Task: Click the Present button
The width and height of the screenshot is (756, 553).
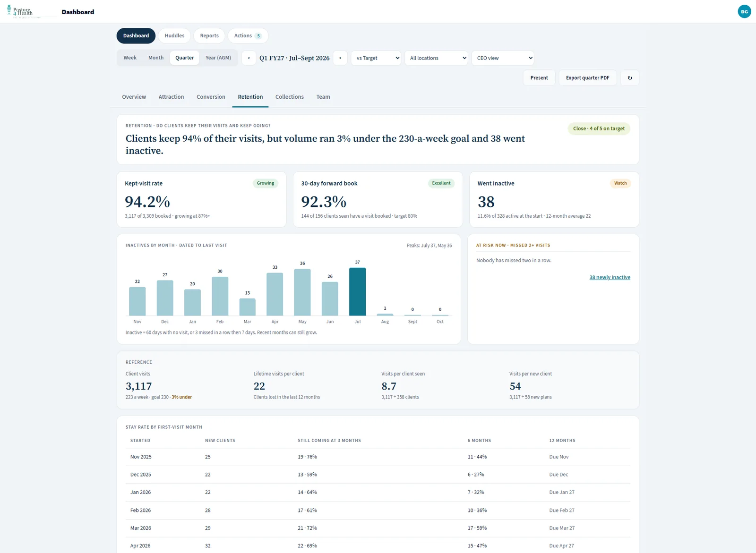Action: pyautogui.click(x=539, y=78)
